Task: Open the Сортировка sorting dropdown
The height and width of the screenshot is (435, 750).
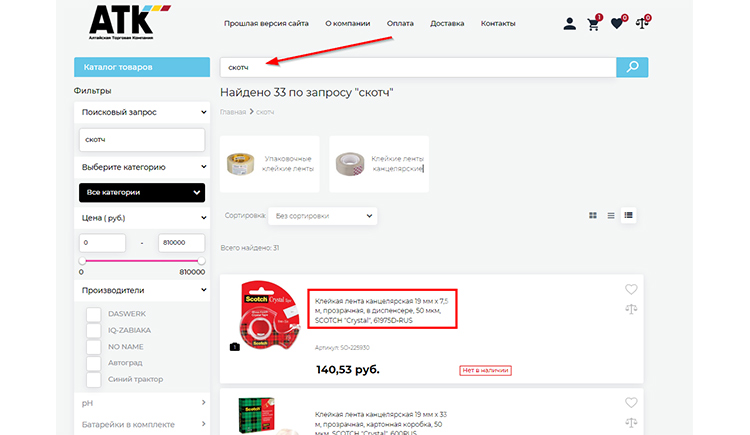Action: pos(325,215)
